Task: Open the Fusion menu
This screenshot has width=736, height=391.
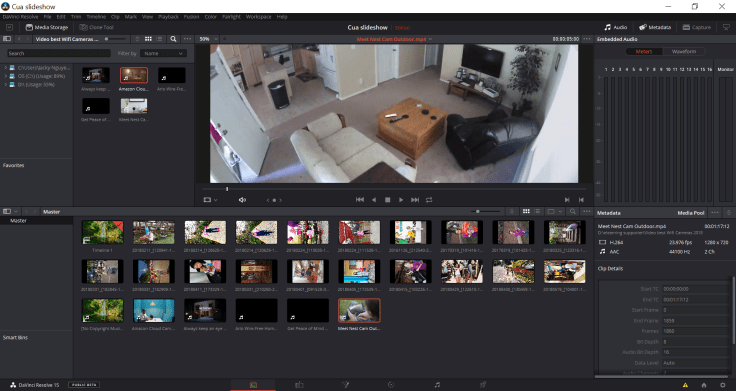Action: point(192,17)
